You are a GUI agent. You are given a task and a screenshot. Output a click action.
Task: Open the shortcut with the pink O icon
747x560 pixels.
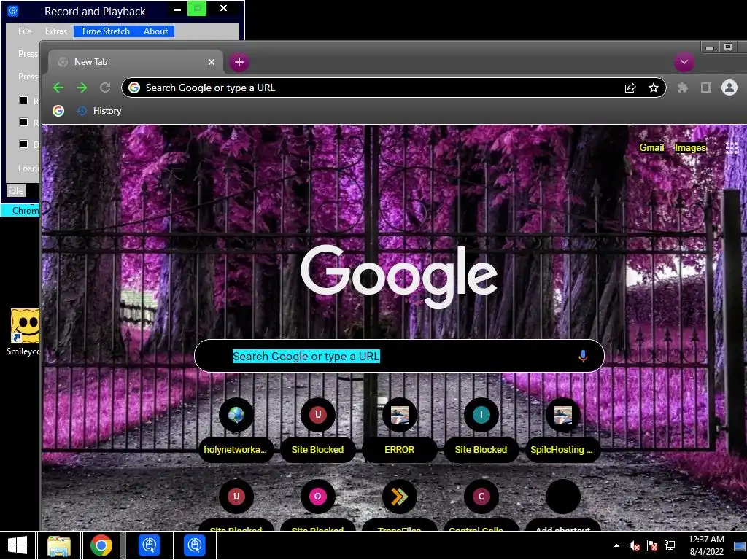318,497
